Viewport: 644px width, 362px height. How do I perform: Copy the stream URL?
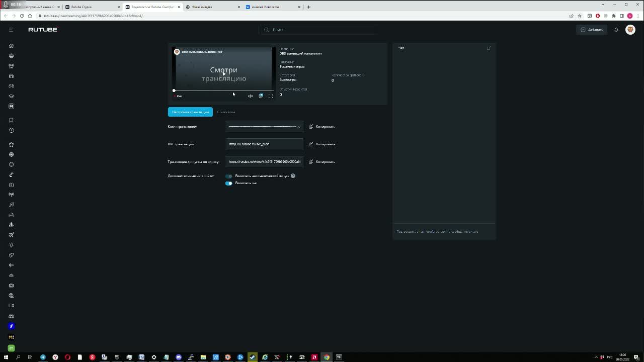(322, 144)
